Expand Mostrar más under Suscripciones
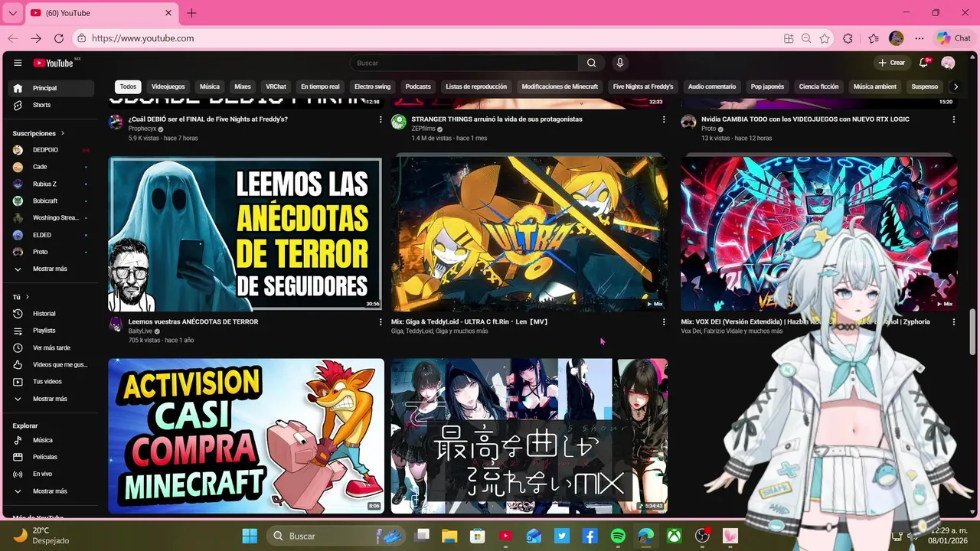This screenshot has height=551, width=980. (x=51, y=269)
